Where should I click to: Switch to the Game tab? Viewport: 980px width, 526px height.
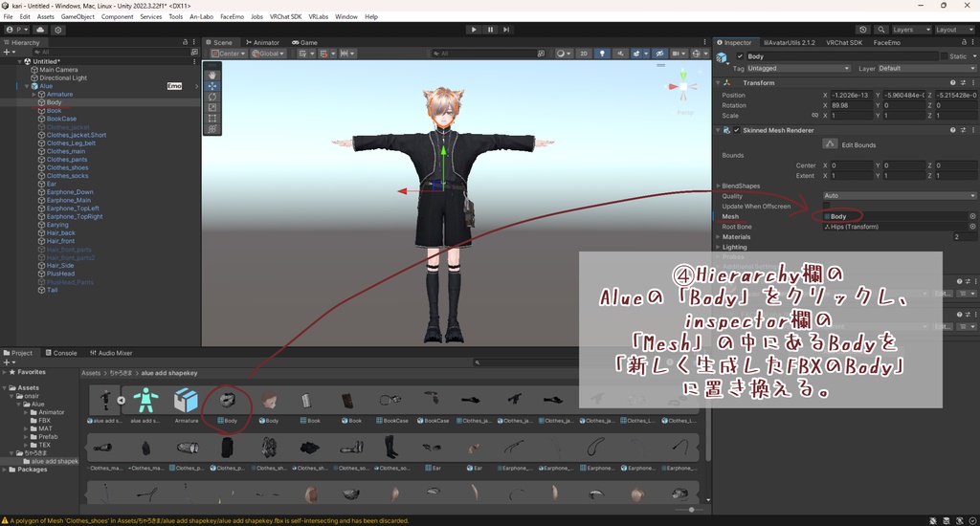coord(305,42)
